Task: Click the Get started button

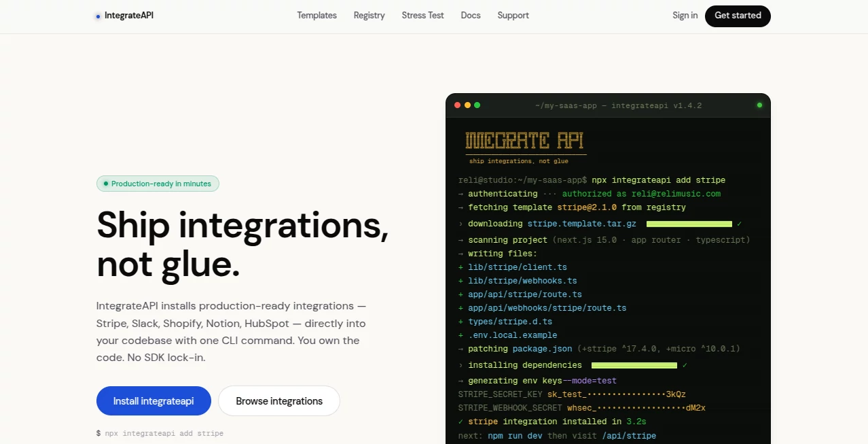Action: [738, 16]
